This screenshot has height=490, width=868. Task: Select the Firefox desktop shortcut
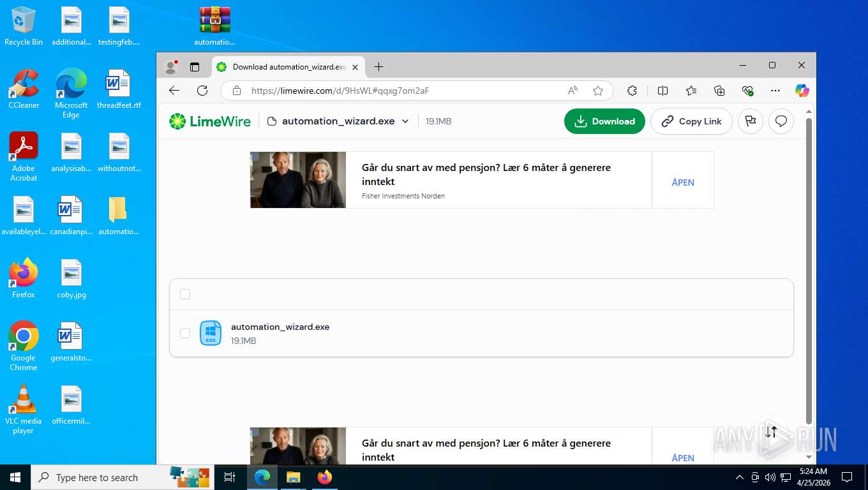click(x=24, y=279)
